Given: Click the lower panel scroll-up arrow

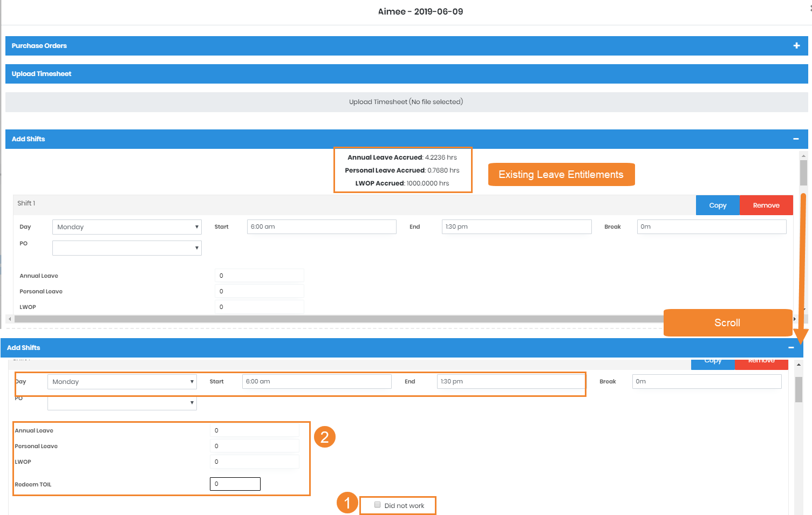Looking at the screenshot, I should point(799,365).
